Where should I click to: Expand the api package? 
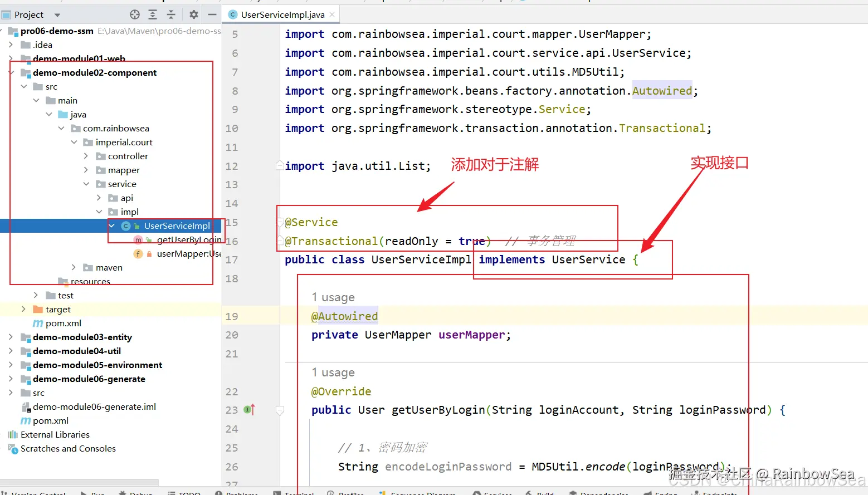[99, 198]
